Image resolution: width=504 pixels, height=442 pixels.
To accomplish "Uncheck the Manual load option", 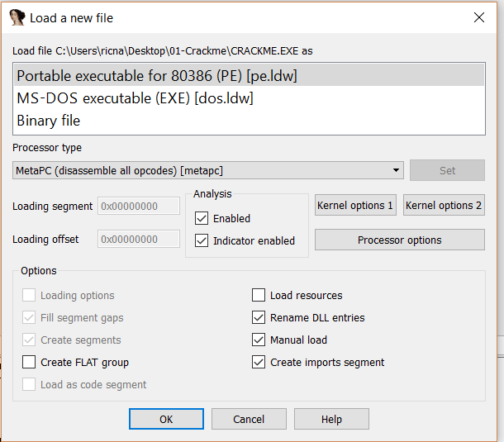I will (x=259, y=340).
